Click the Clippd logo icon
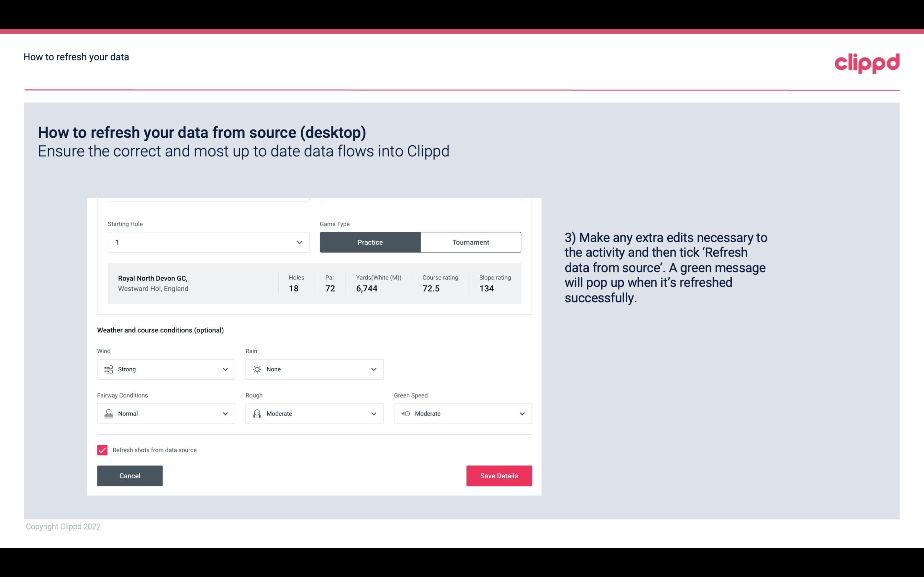Image resolution: width=924 pixels, height=577 pixels. click(x=867, y=62)
